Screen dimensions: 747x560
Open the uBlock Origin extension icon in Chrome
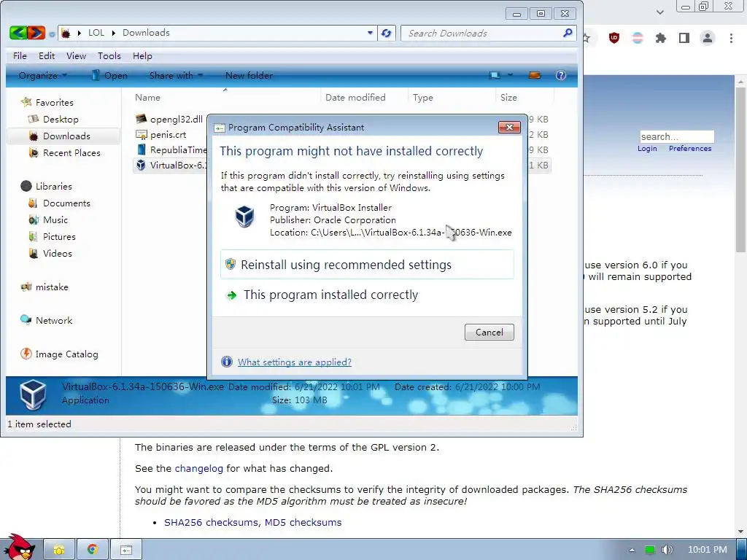[x=614, y=38]
